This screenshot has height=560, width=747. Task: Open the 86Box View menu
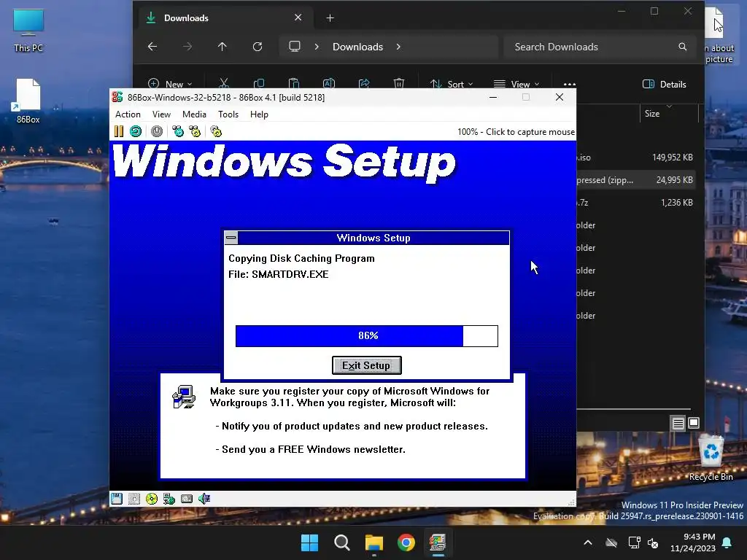click(x=161, y=114)
